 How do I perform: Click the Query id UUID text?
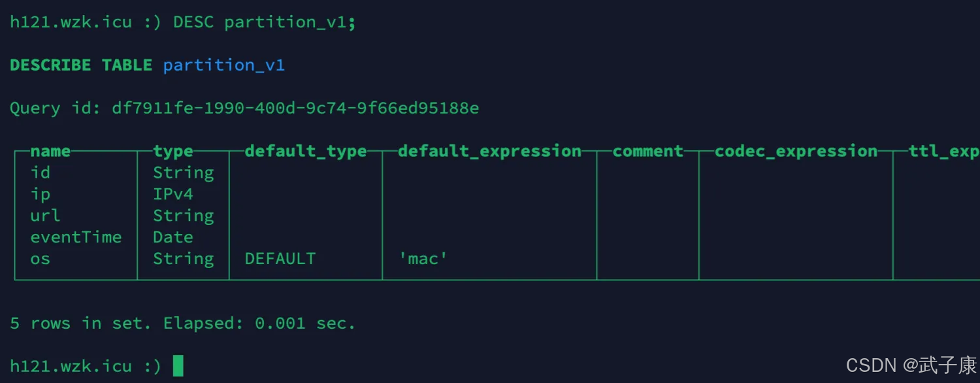click(295, 108)
